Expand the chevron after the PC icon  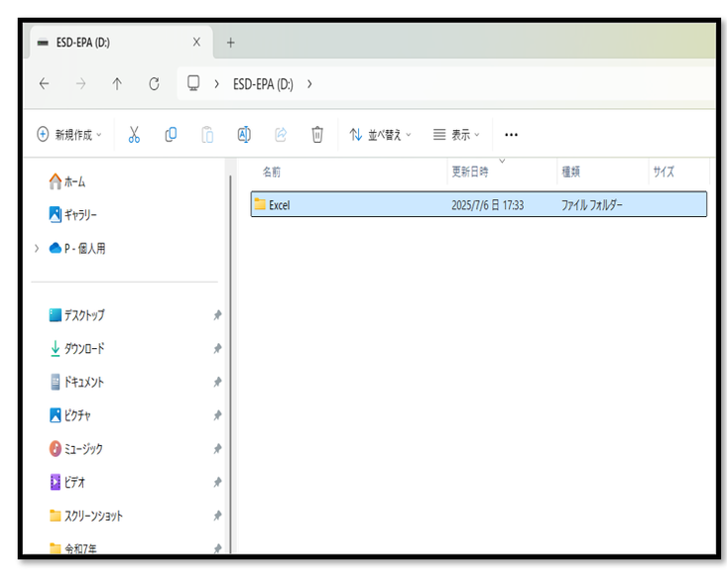click(x=217, y=84)
